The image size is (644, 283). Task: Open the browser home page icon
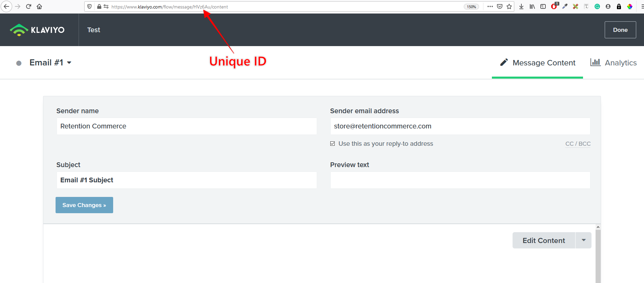[39, 6]
